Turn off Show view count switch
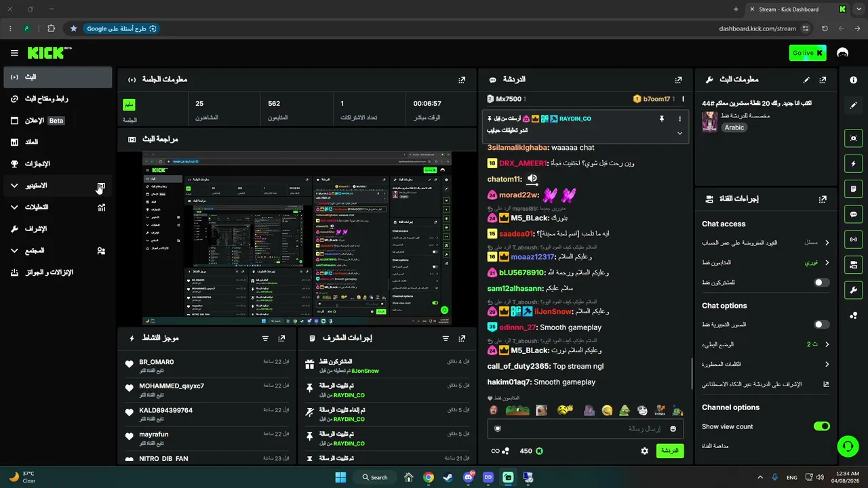868x488 pixels. coord(821,426)
